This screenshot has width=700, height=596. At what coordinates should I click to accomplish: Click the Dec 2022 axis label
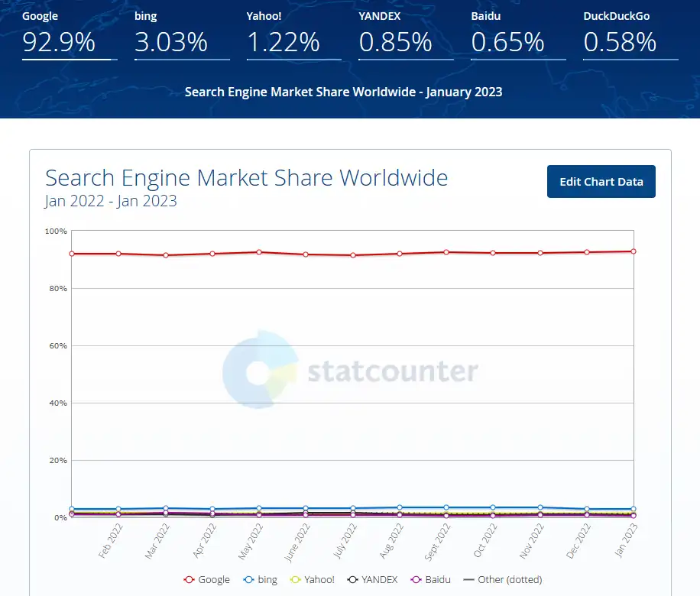578,541
